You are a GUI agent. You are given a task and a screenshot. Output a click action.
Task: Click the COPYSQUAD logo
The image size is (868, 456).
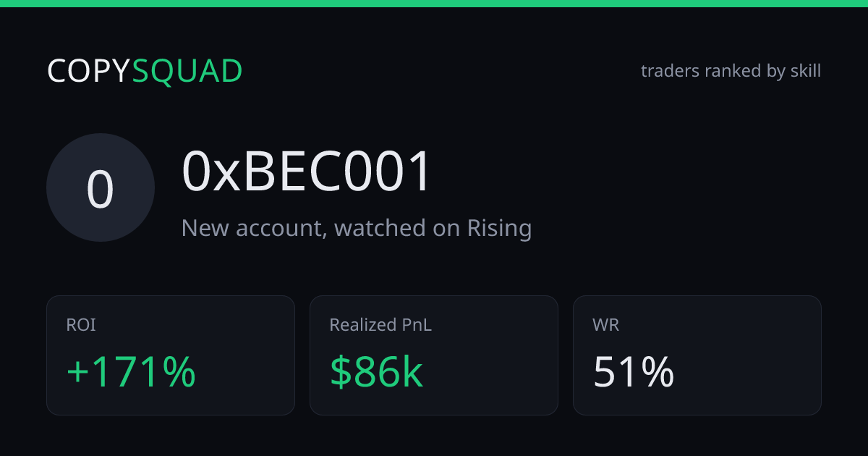click(x=145, y=71)
